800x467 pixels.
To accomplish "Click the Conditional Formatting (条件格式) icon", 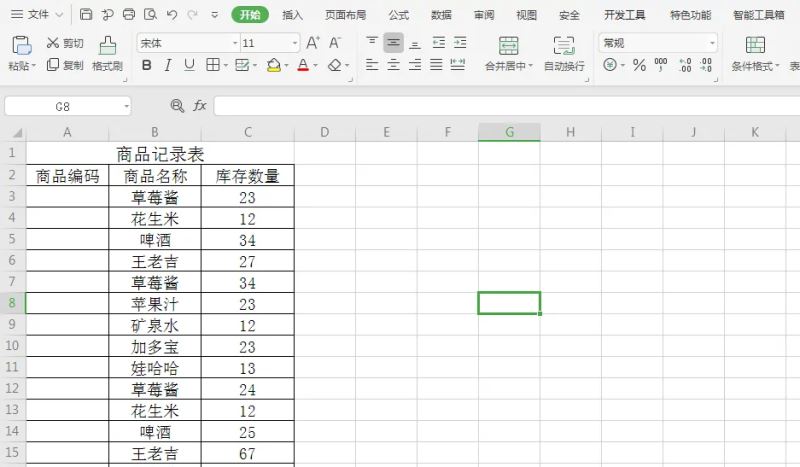I will pyautogui.click(x=755, y=45).
